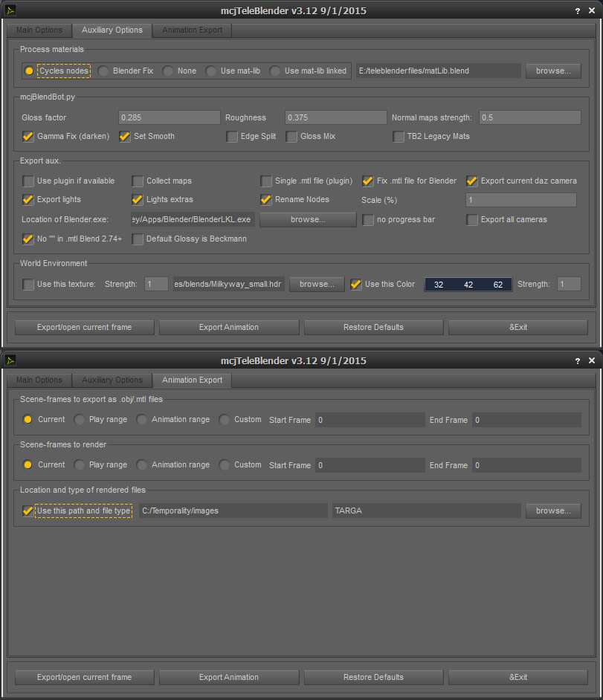Click the TARGA file type field

[427, 511]
